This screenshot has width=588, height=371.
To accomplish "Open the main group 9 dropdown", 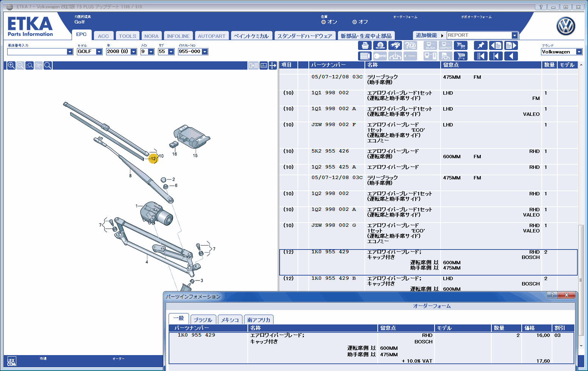I will point(151,51).
